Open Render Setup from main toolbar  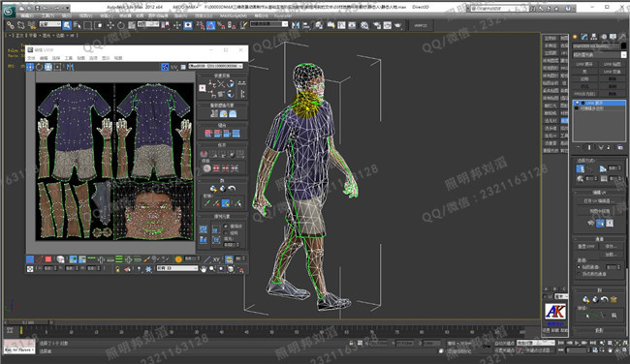(x=377, y=25)
